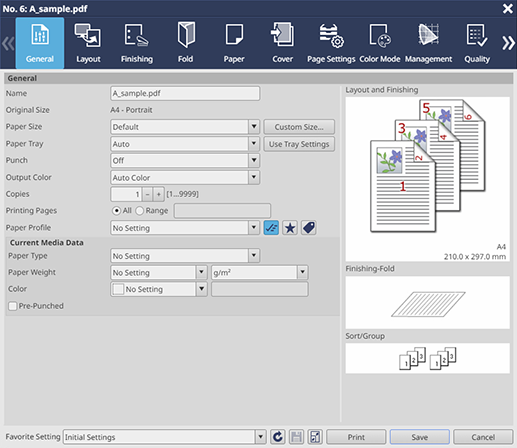Increase copies with the plus stepper
Image resolution: width=517 pixels, height=448 pixels.
coord(159,194)
